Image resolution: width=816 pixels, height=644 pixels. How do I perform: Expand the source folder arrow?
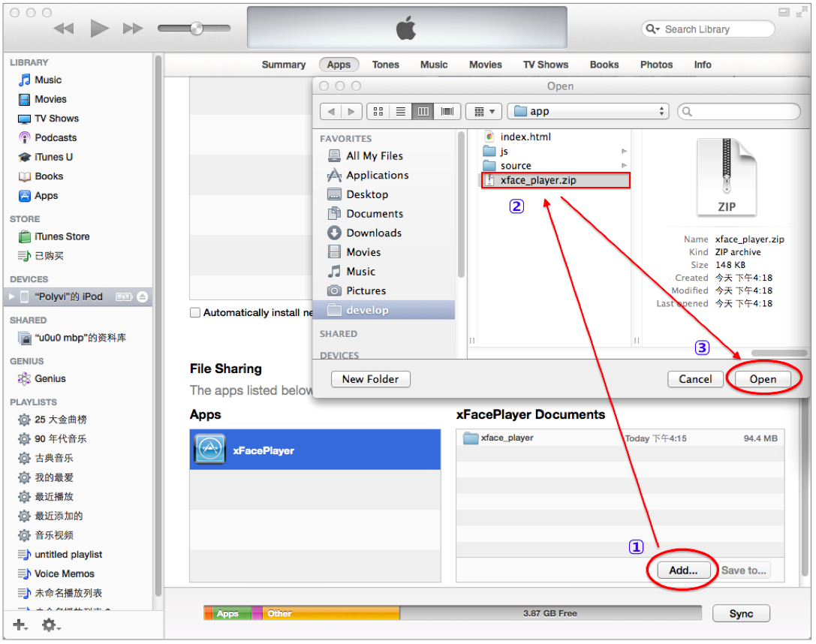tap(624, 166)
